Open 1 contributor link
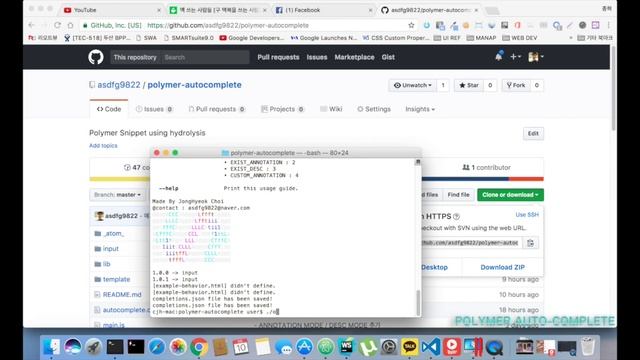The height and width of the screenshot is (360, 640). [486, 167]
